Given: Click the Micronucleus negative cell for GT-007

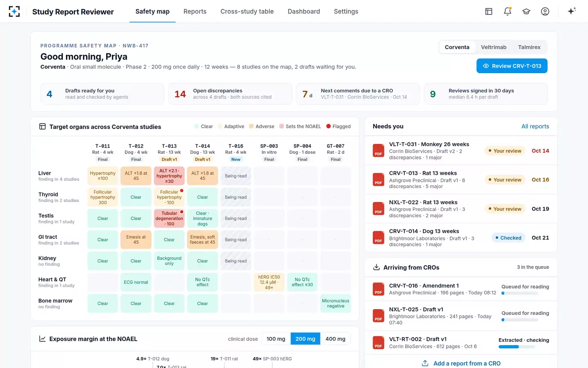Looking at the screenshot, I should (336, 303).
